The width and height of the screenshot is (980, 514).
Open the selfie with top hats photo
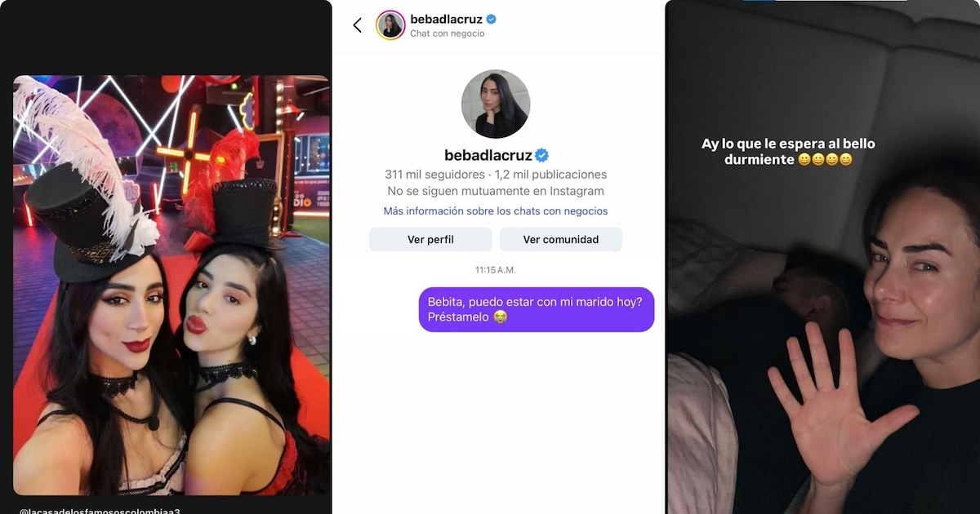[171, 285]
